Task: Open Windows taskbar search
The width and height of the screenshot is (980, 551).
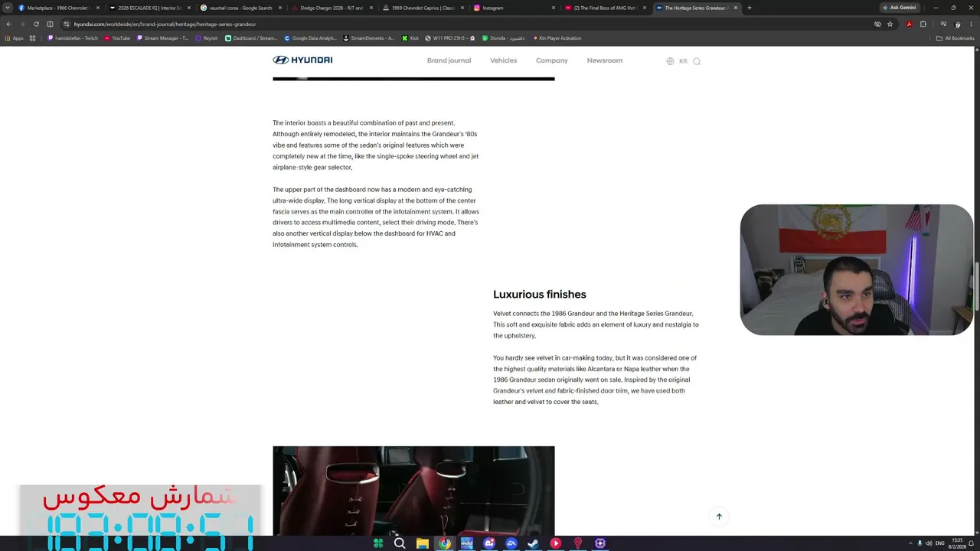Action: (400, 543)
